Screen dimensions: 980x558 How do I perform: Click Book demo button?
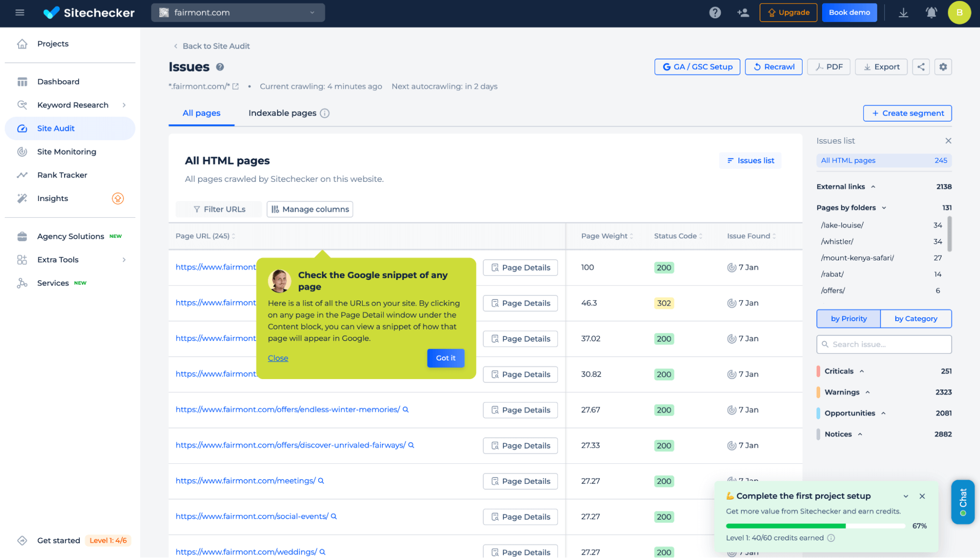[x=849, y=13]
